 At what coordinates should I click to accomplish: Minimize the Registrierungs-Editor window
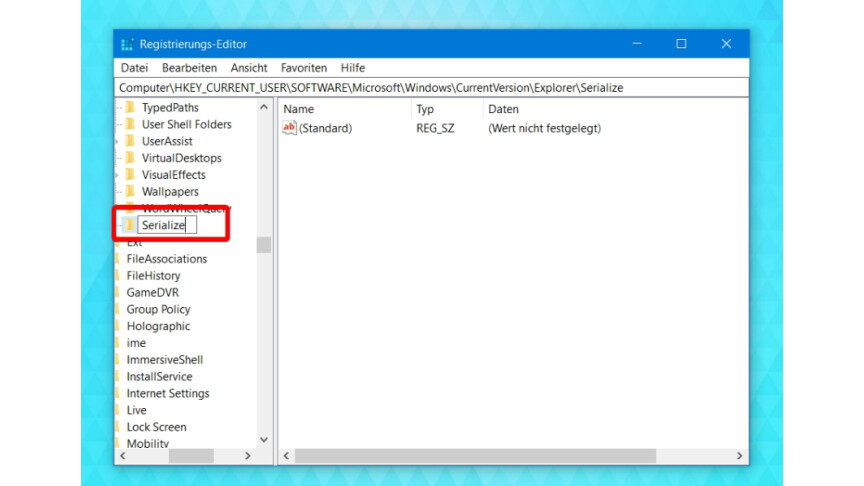(637, 44)
